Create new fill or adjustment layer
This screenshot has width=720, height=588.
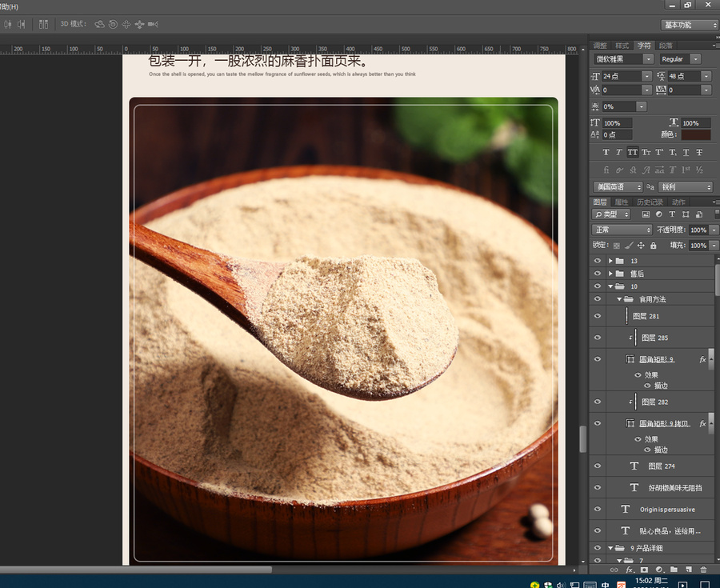(x=659, y=570)
